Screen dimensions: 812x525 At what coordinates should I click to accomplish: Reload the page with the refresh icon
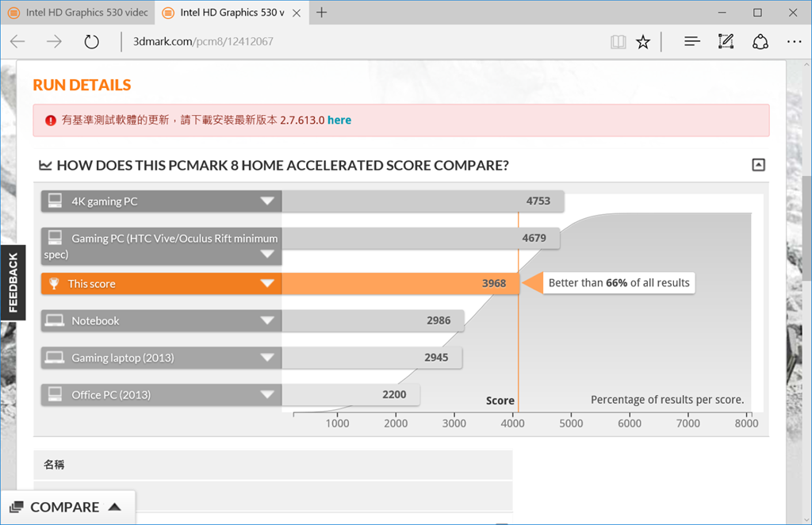92,41
